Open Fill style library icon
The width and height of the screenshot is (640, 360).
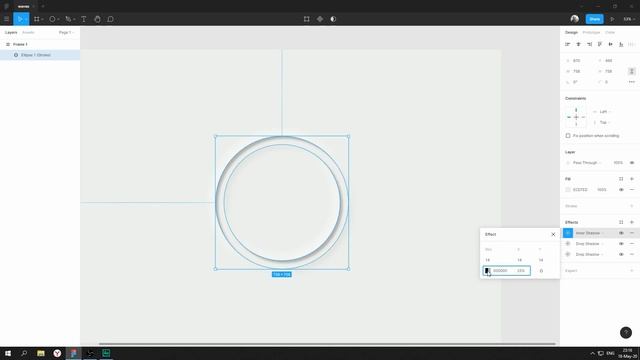coord(621,179)
